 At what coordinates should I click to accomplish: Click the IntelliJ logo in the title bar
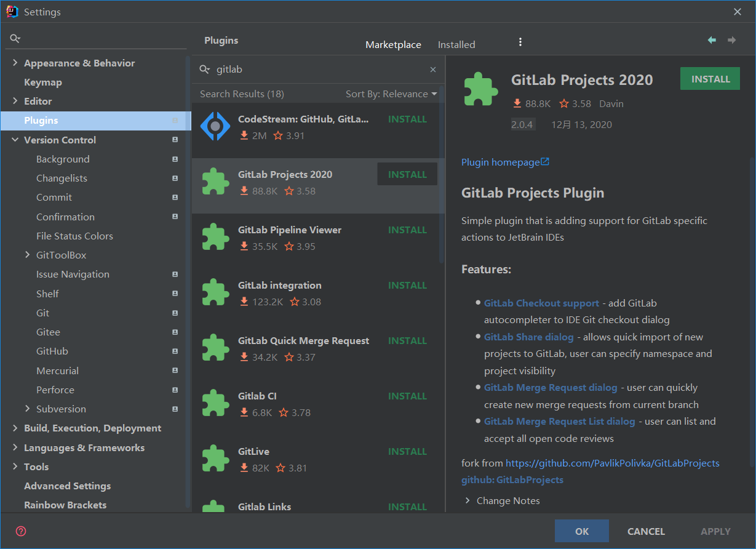pos(12,12)
